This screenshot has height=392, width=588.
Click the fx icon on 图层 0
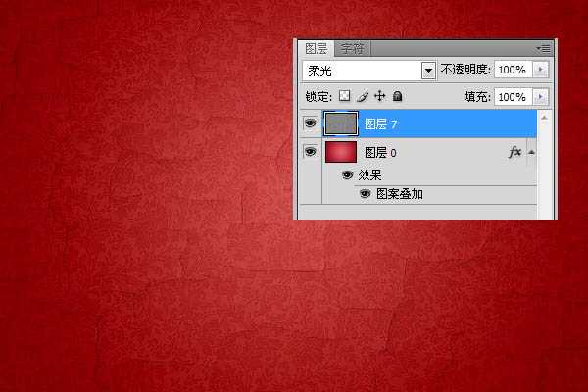(514, 152)
